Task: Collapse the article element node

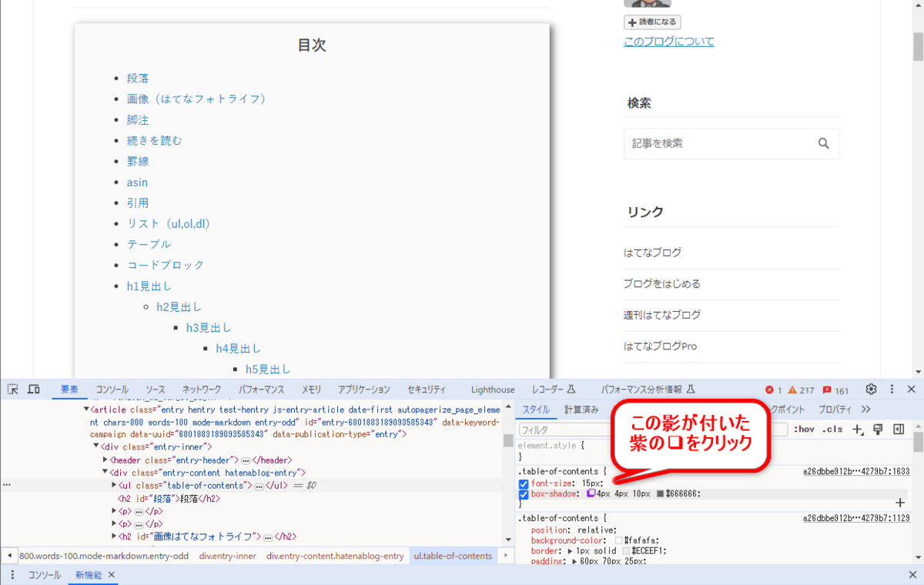Action: coord(86,409)
